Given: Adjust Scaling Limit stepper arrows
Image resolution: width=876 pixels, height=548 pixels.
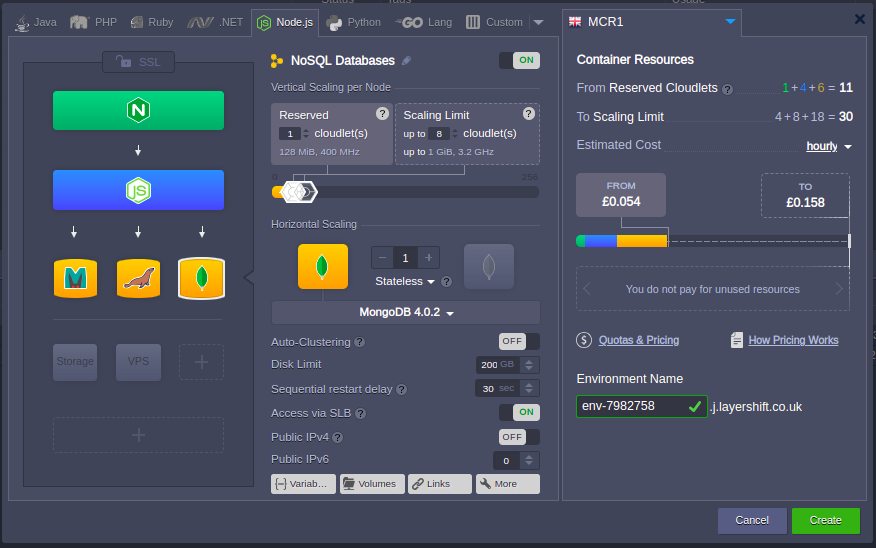Looking at the screenshot, I should pos(455,134).
